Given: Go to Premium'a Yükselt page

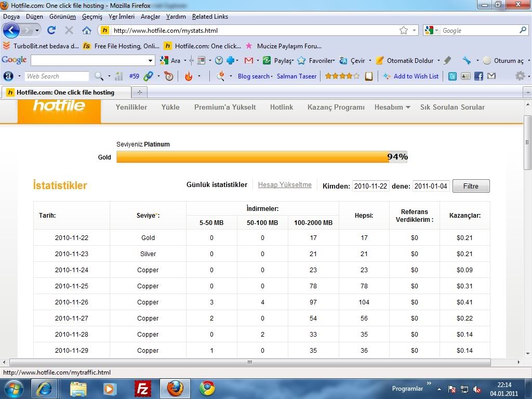Looking at the screenshot, I should 225,107.
